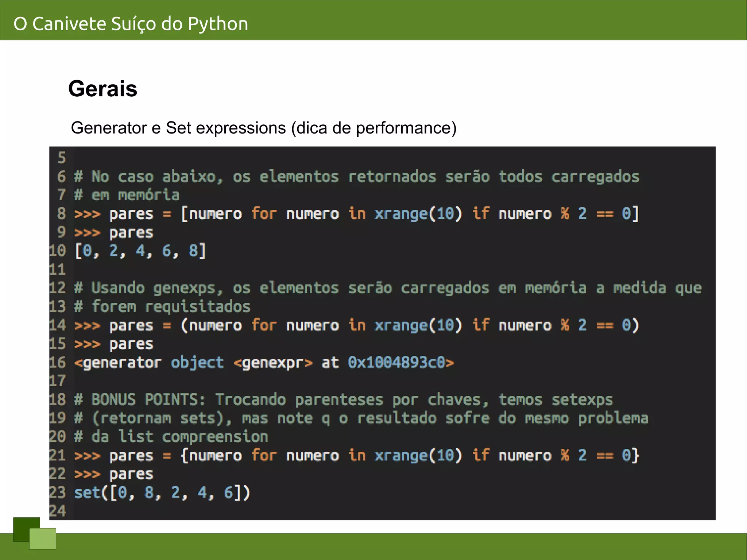Click comment line 7 '# em memória'

pos(127,195)
